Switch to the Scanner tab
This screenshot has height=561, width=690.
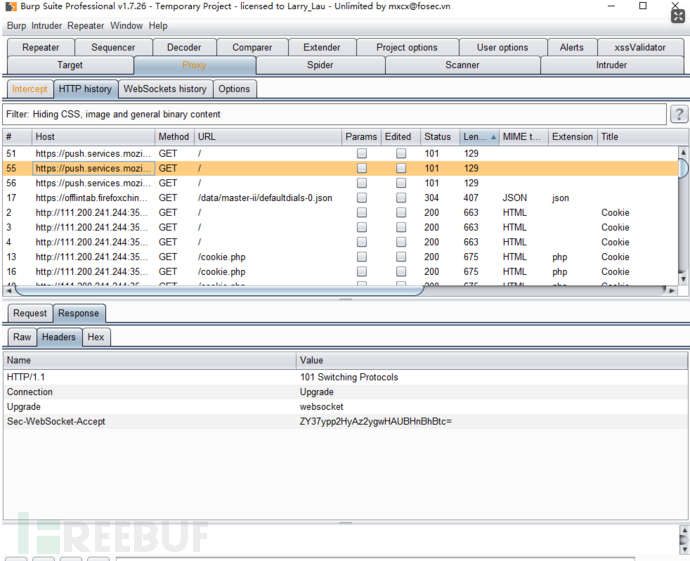point(462,65)
